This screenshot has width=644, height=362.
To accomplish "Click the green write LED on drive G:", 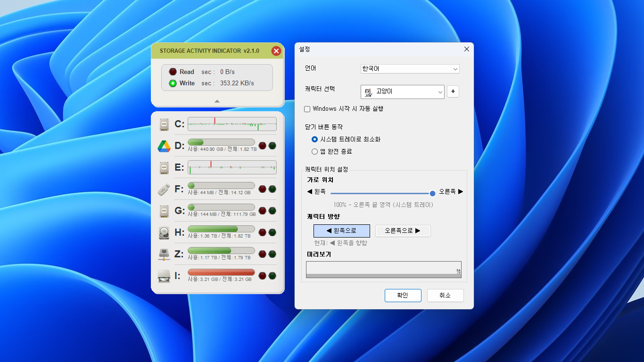I will tap(272, 211).
